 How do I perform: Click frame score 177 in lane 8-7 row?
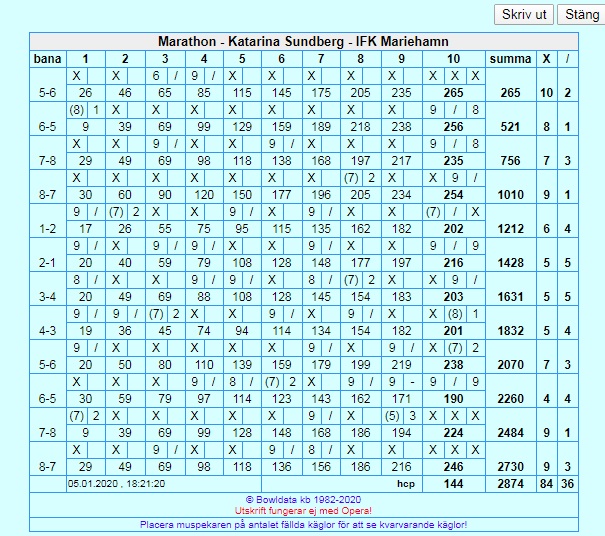pos(282,194)
